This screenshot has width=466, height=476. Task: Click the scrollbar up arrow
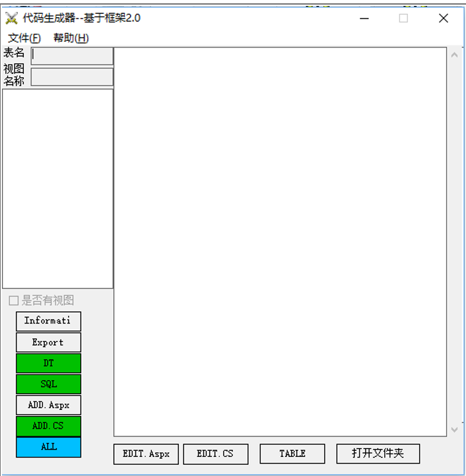[455, 55]
